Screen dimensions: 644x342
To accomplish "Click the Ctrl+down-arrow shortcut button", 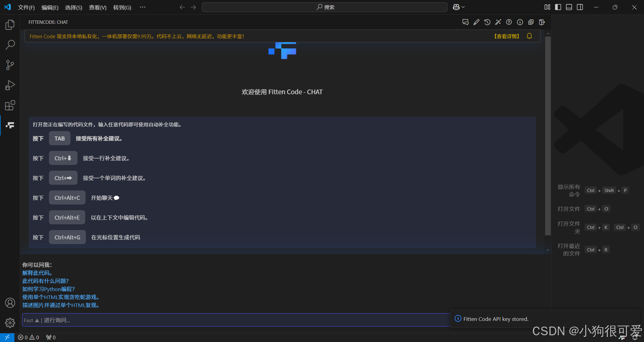I will click(x=63, y=158).
